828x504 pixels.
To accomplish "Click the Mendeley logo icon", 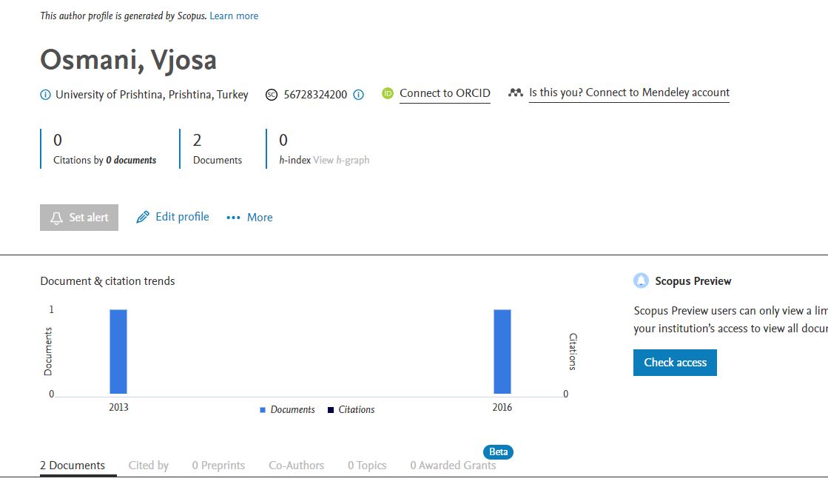I will pyautogui.click(x=516, y=93).
